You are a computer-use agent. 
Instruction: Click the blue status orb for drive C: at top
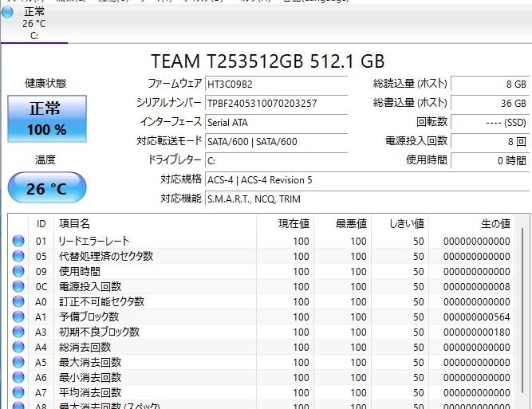(7, 13)
